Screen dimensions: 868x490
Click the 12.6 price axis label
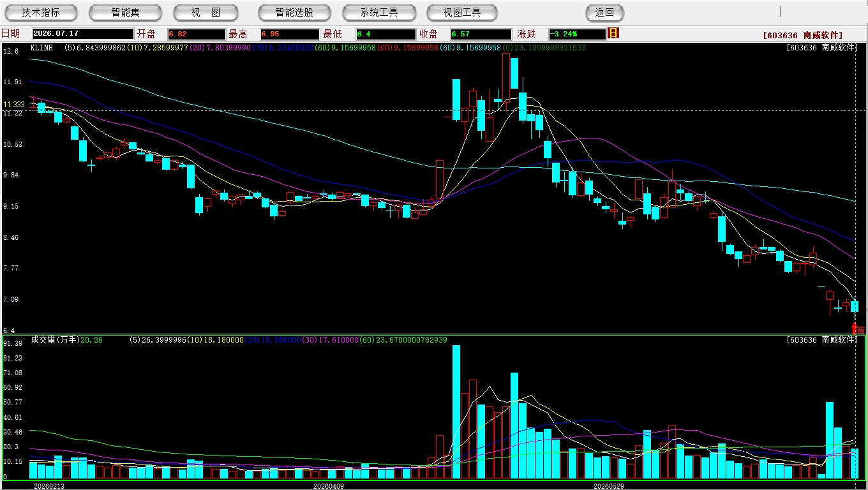pos(11,51)
